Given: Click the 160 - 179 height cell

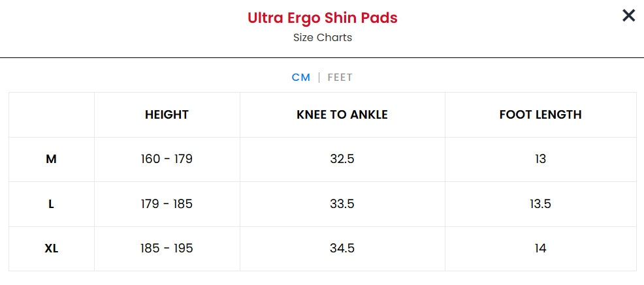Looking at the screenshot, I should (167, 159).
